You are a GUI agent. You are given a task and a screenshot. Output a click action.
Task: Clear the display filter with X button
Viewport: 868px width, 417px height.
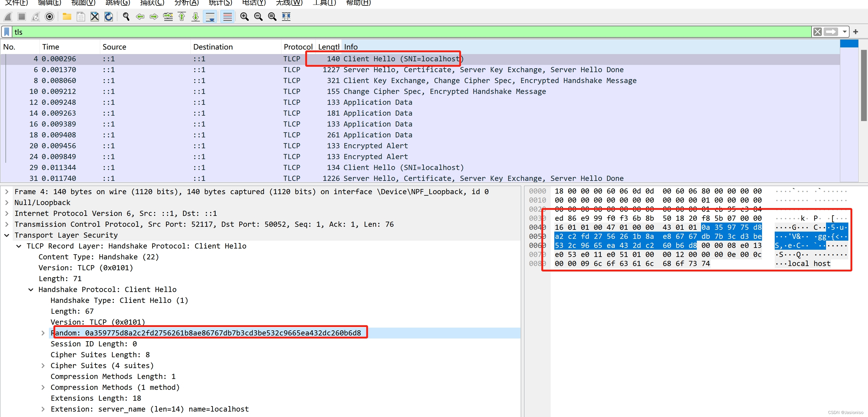coord(817,32)
